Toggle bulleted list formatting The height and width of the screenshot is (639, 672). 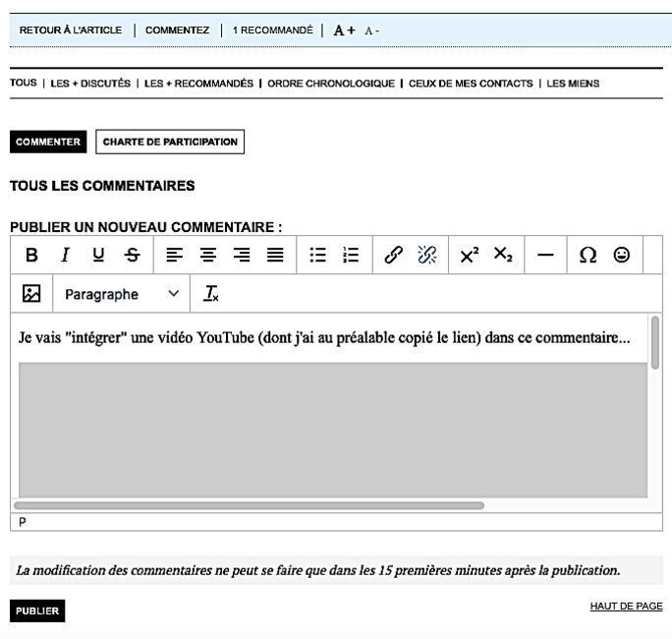click(318, 255)
